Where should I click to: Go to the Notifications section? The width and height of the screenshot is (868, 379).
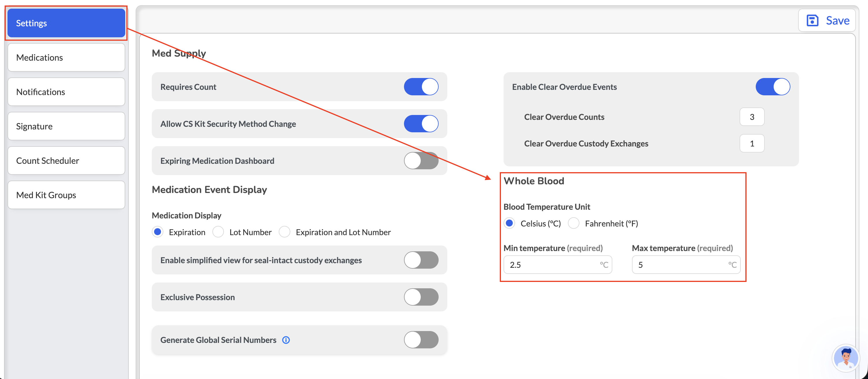tap(66, 92)
